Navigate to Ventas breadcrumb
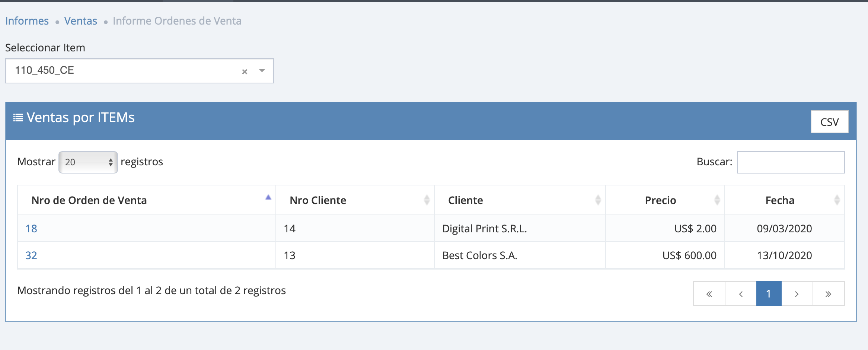The image size is (868, 350). click(80, 21)
